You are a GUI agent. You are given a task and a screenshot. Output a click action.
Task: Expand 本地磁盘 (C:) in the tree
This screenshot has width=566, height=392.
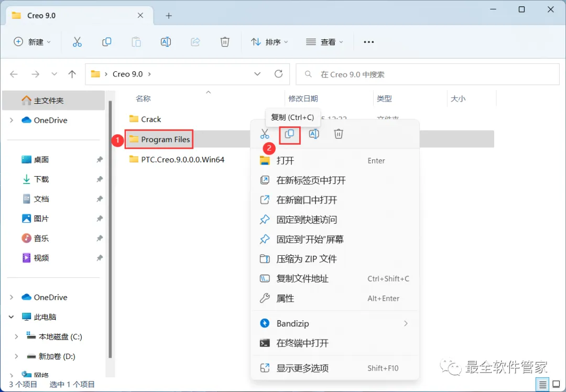16,336
